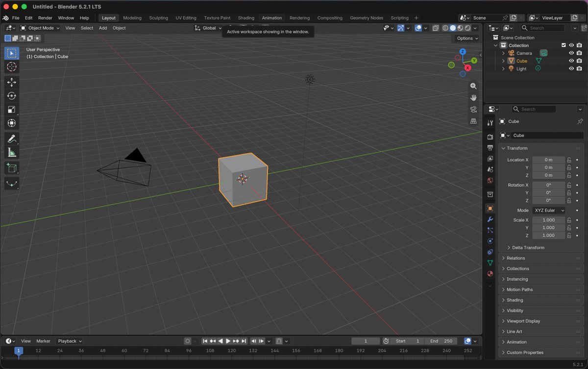Click the viewport zoom magnifier icon

pos(473,86)
